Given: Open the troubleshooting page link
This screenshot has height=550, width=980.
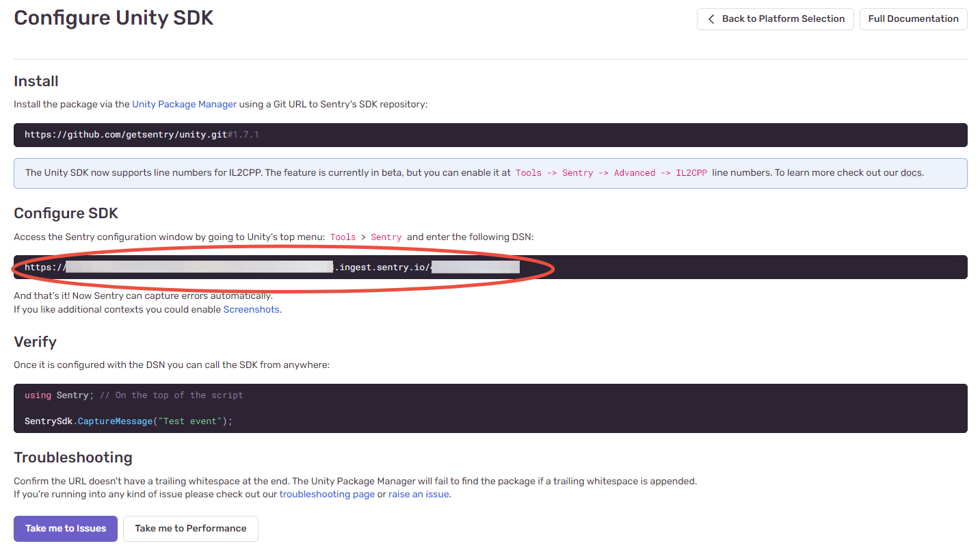Looking at the screenshot, I should point(327,494).
